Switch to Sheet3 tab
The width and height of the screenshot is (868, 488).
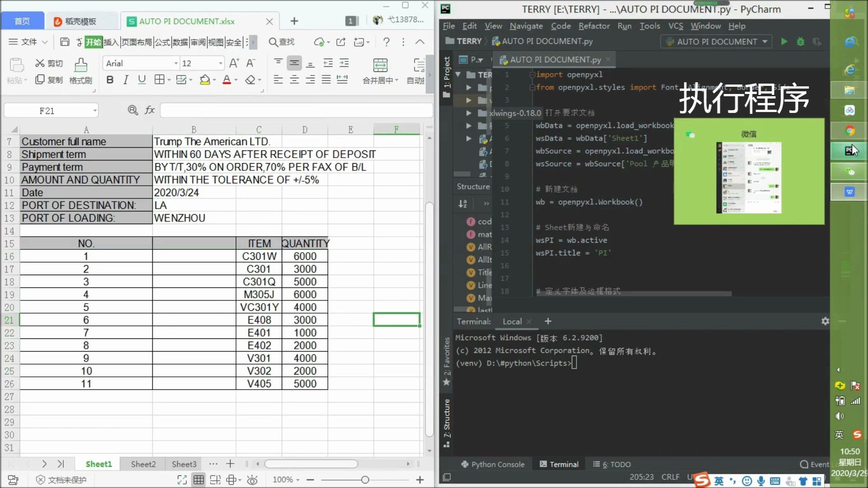tap(184, 464)
